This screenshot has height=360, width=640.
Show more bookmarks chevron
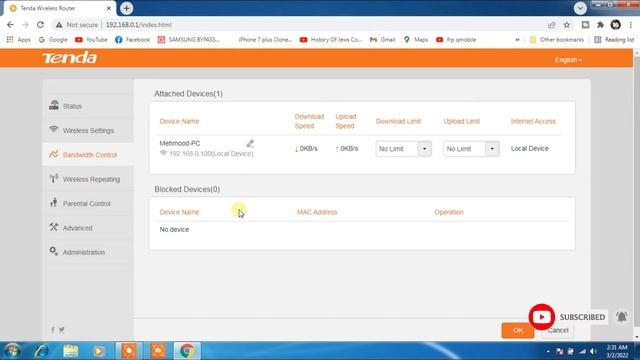click(x=517, y=40)
